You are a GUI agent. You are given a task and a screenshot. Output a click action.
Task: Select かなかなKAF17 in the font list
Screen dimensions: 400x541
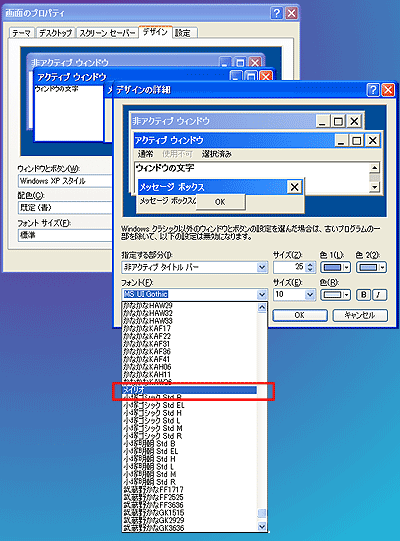(189, 328)
